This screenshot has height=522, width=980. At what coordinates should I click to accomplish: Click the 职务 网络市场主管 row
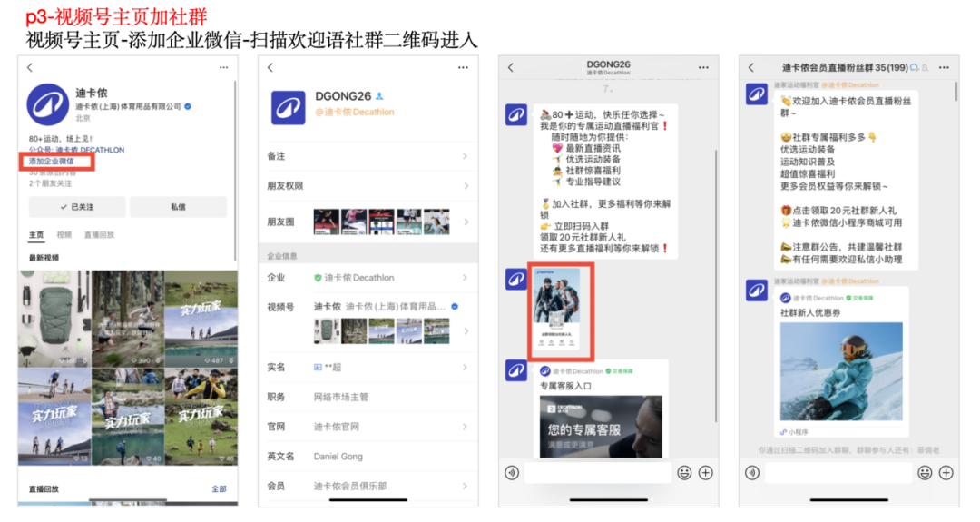pos(368,397)
